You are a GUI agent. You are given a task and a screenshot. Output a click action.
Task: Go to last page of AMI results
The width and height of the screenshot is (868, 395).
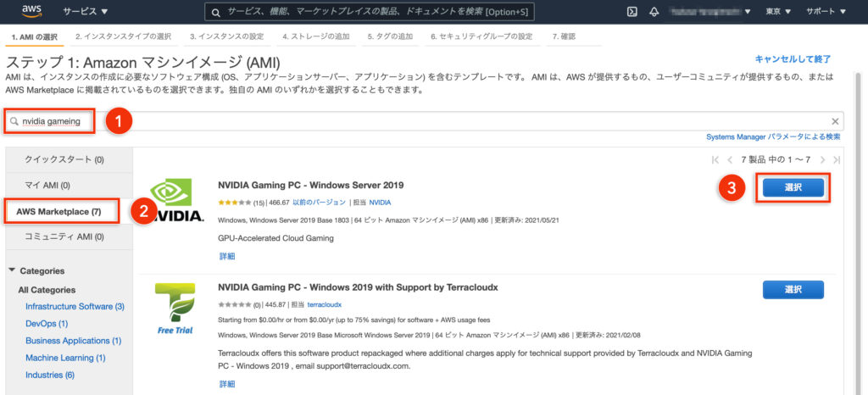click(837, 160)
